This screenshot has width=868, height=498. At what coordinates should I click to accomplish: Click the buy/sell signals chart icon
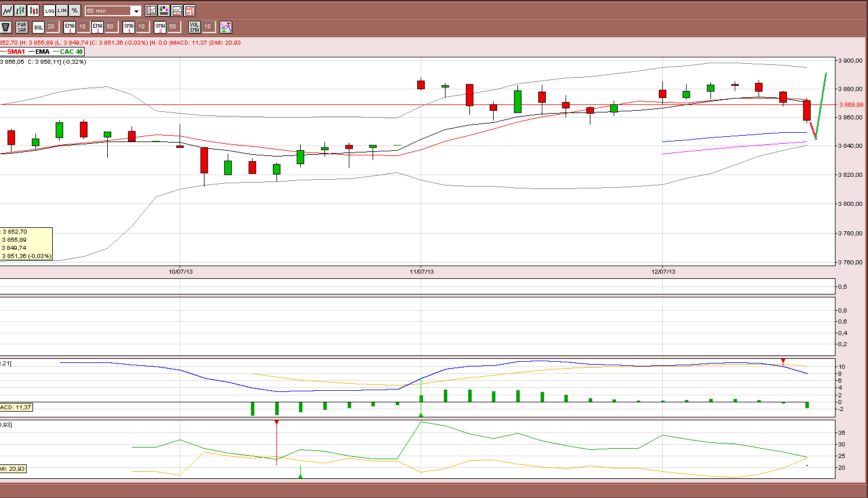click(x=226, y=27)
